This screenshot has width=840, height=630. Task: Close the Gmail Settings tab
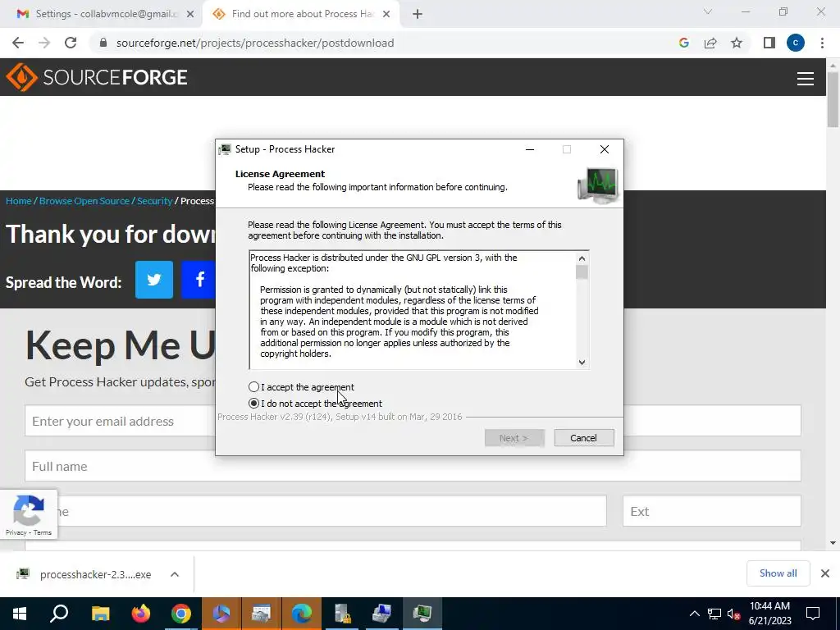(190, 15)
